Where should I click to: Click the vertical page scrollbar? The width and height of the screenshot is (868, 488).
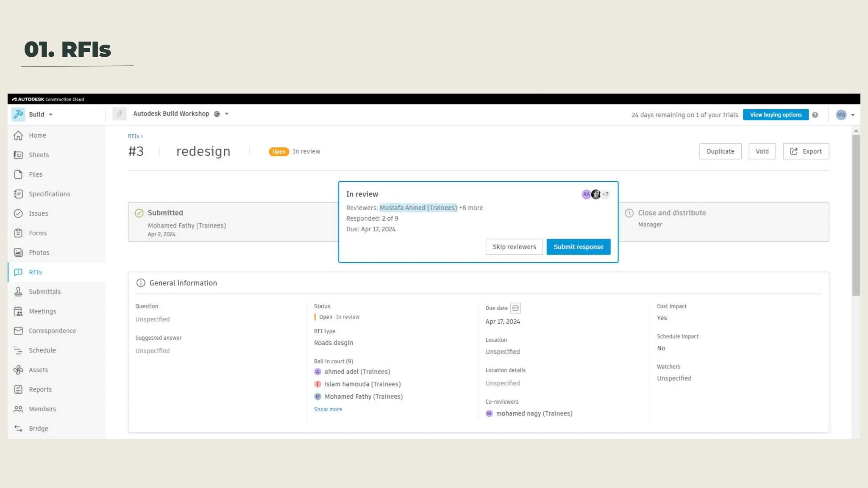click(856, 215)
